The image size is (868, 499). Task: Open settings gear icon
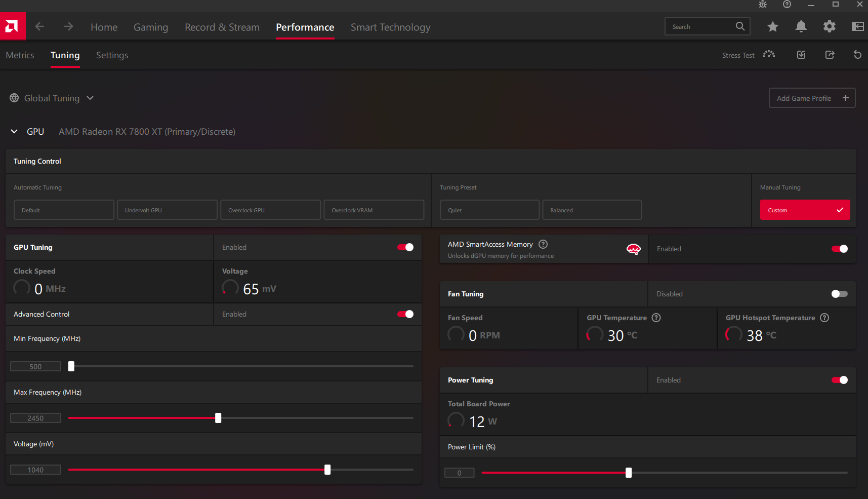829,26
